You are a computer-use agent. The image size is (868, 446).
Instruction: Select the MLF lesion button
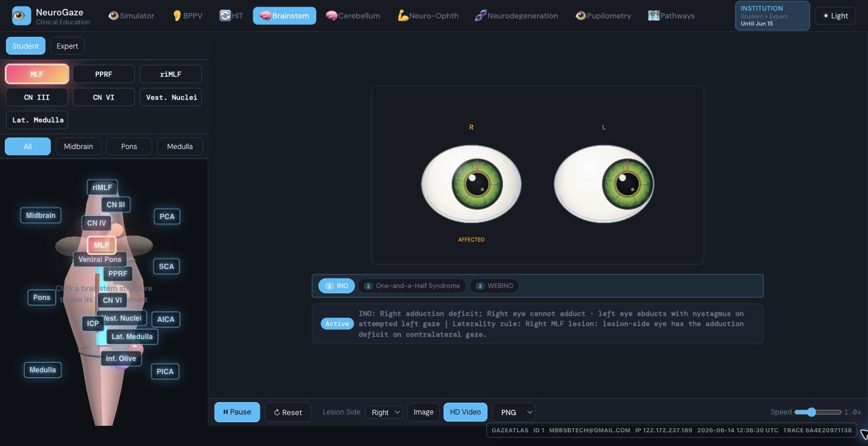point(37,74)
